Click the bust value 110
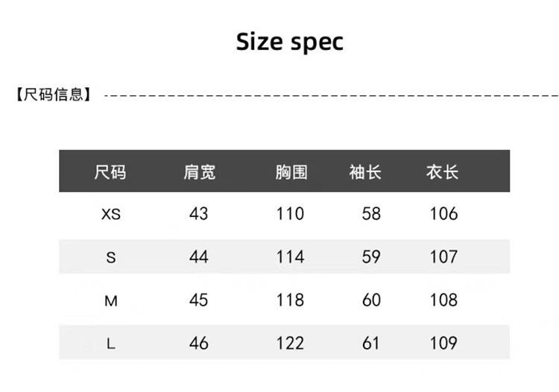This screenshot has height=392, width=559. (x=291, y=214)
